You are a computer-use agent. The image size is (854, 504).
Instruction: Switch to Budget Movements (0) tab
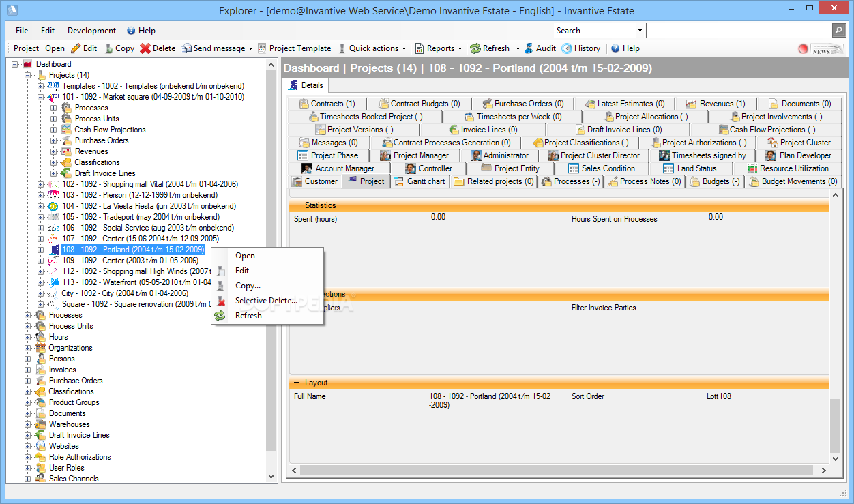pyautogui.click(x=793, y=181)
